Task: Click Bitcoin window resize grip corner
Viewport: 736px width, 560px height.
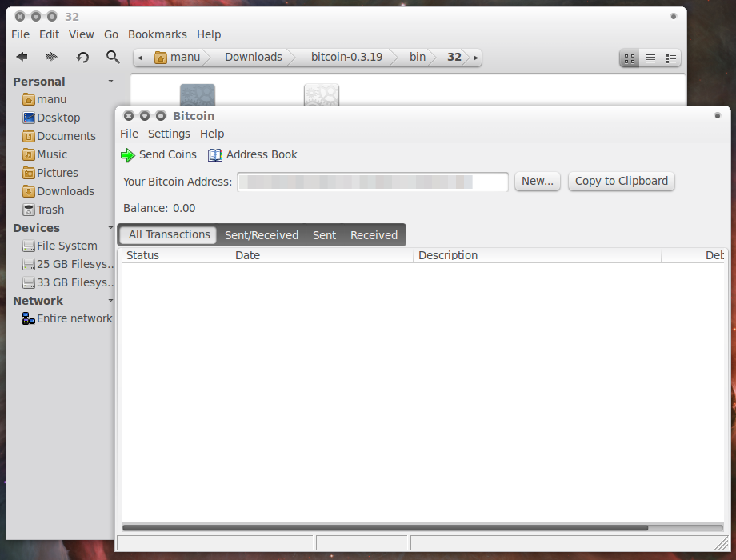Action: point(722,543)
